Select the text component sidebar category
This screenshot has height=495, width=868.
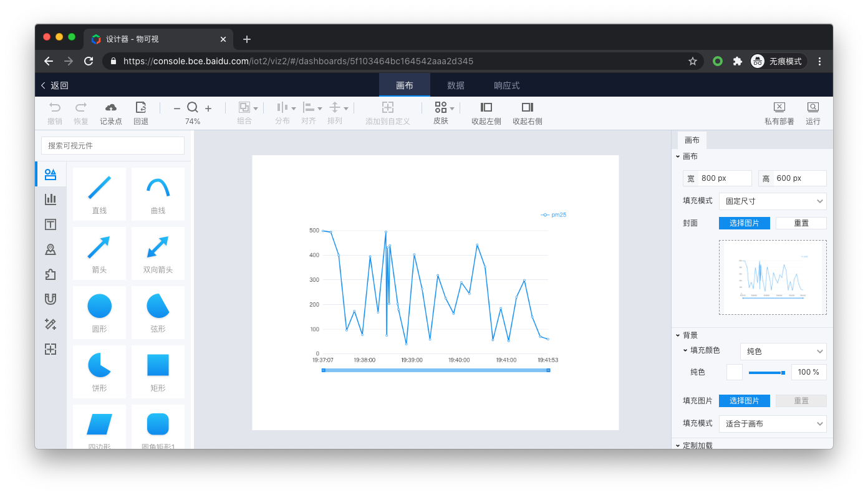coord(51,224)
